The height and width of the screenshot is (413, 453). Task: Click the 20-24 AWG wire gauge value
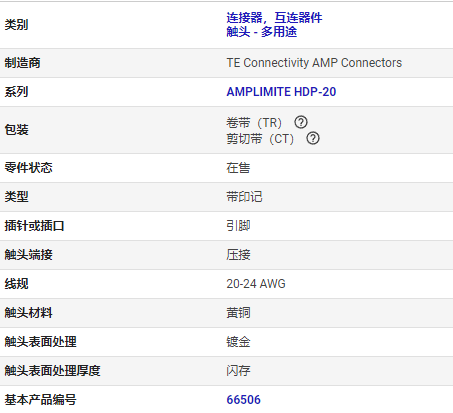256,284
